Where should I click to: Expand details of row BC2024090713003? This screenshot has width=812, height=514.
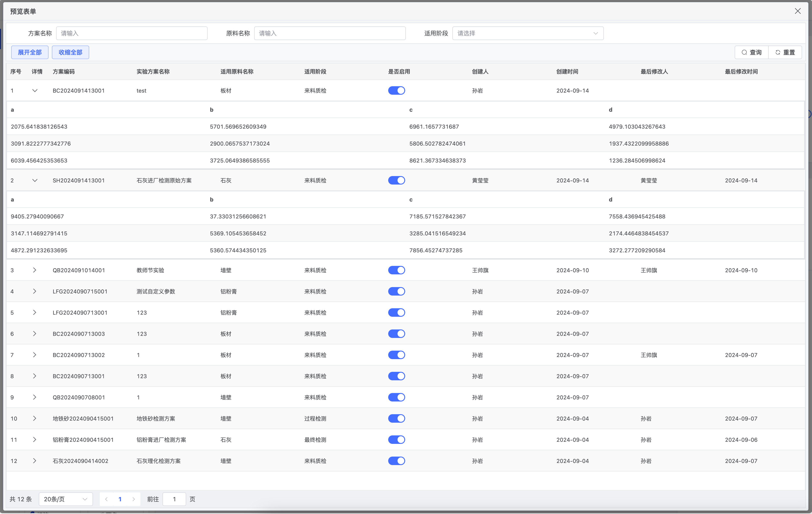(x=35, y=334)
